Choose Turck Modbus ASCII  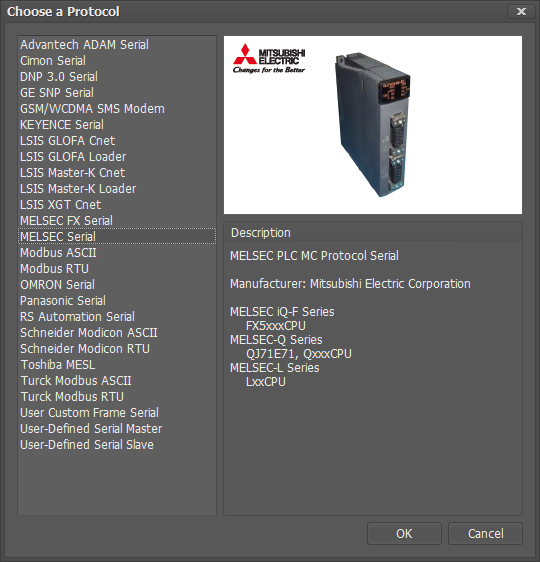pyautogui.click(x=117, y=381)
